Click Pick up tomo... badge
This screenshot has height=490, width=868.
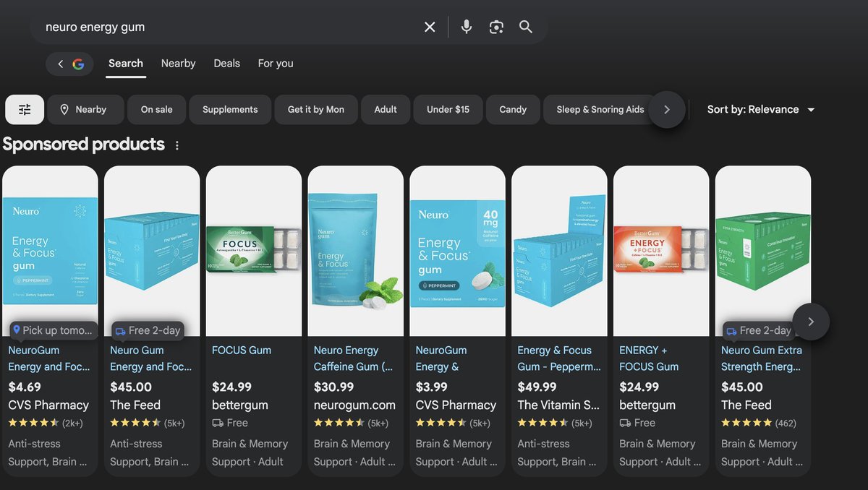point(54,330)
